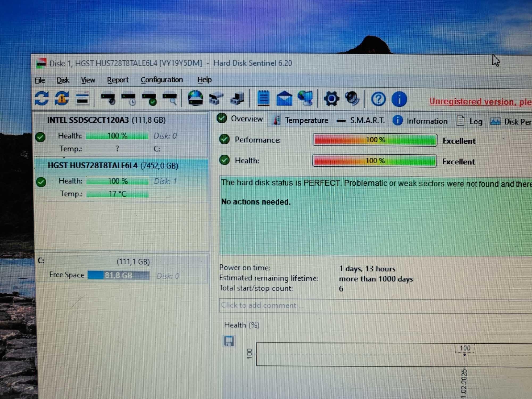Click the 'Click to add comment' field
Viewport: 532px width, 399px height.
375,306
